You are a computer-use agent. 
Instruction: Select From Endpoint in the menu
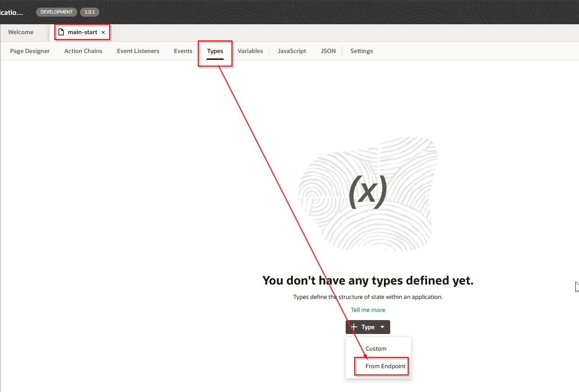tap(385, 366)
